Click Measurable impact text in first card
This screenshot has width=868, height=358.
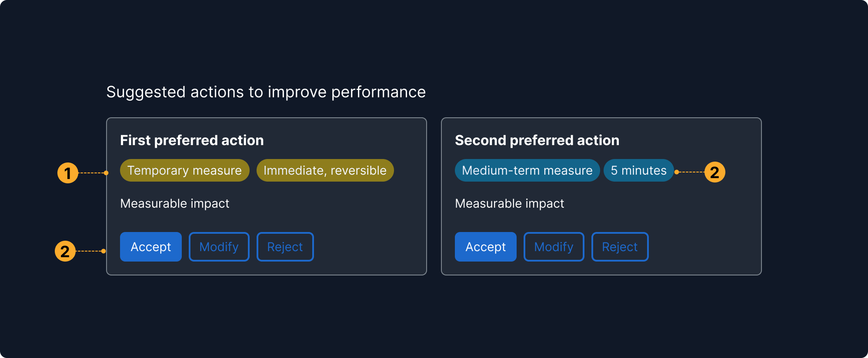pos(174,203)
